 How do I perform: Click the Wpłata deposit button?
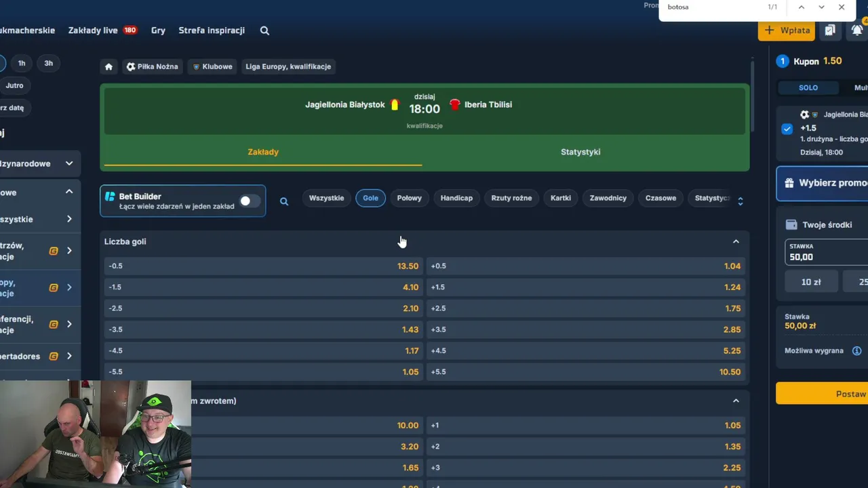[x=787, y=30]
